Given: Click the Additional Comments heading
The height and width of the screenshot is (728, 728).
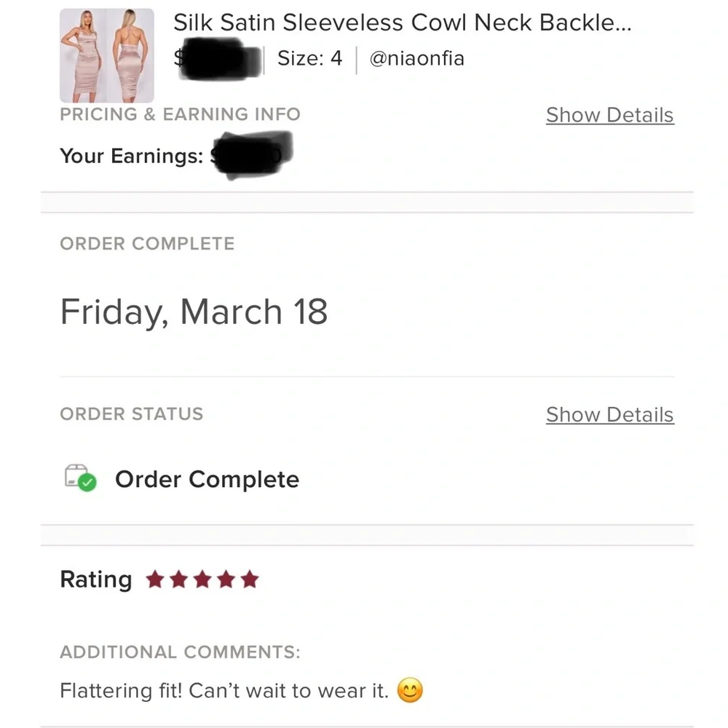Looking at the screenshot, I should (x=180, y=652).
